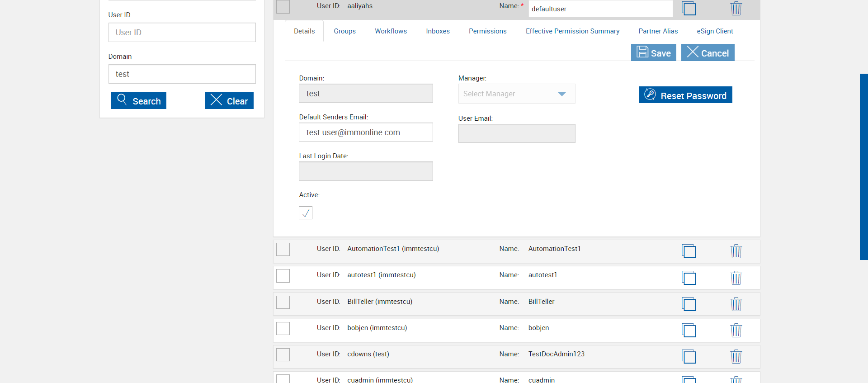Delete the BillTeller user via trash icon
Image resolution: width=868 pixels, height=383 pixels.
pos(736,304)
